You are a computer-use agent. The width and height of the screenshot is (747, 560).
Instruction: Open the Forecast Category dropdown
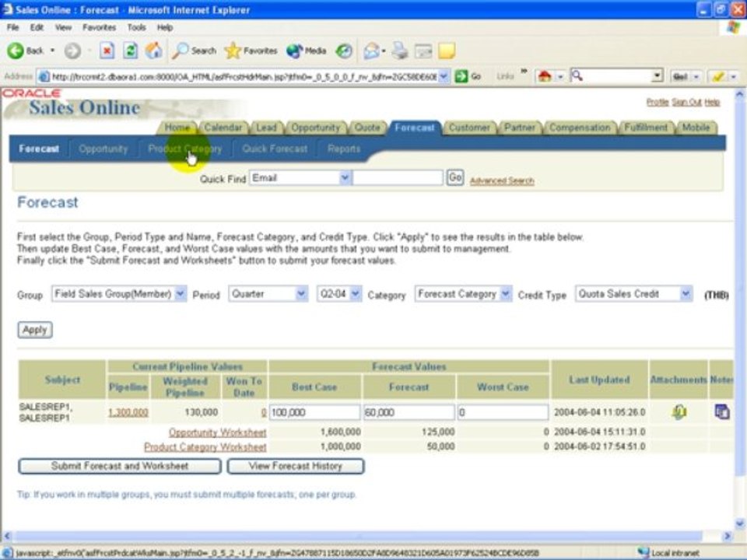pyautogui.click(x=505, y=294)
